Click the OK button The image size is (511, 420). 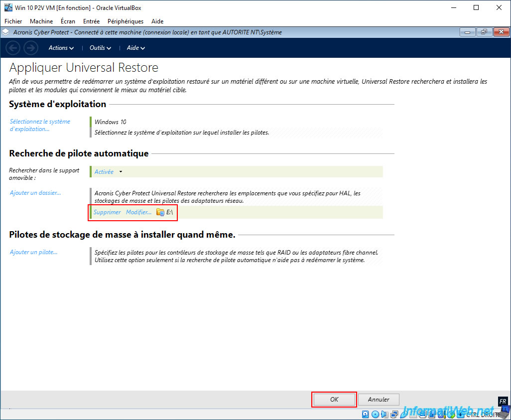point(334,400)
